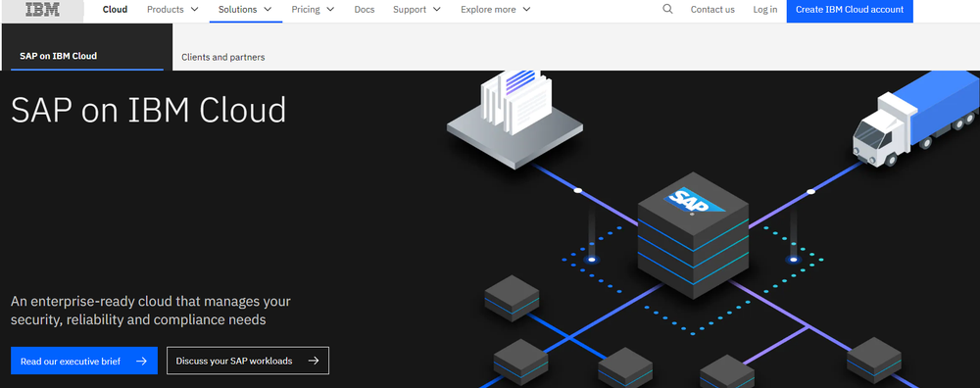Click the SAP on IBM Cloud heading
Screen dimensions: 980x388
tap(149, 110)
